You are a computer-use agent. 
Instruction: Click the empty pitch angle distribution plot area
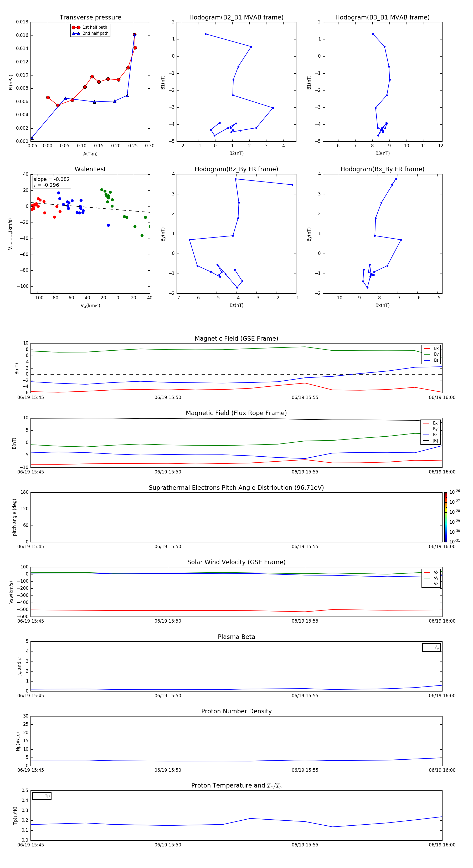pyautogui.click(x=236, y=517)
